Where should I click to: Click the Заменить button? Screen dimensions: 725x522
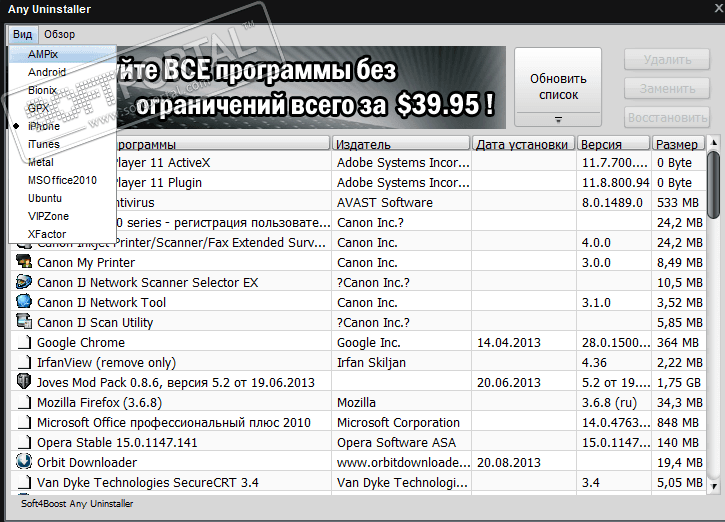point(667,88)
